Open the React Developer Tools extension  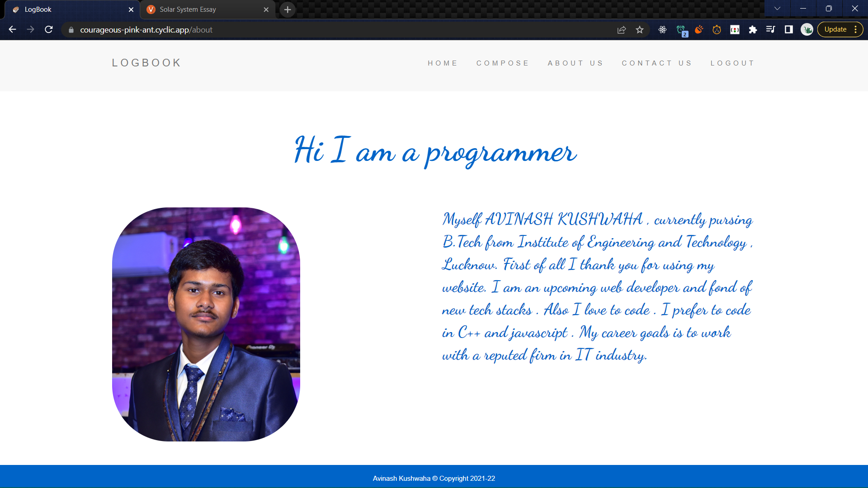click(663, 29)
